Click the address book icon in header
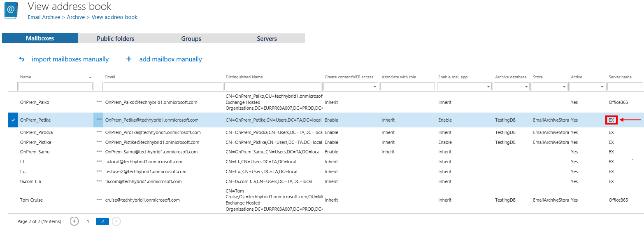644x228 pixels. (x=11, y=11)
